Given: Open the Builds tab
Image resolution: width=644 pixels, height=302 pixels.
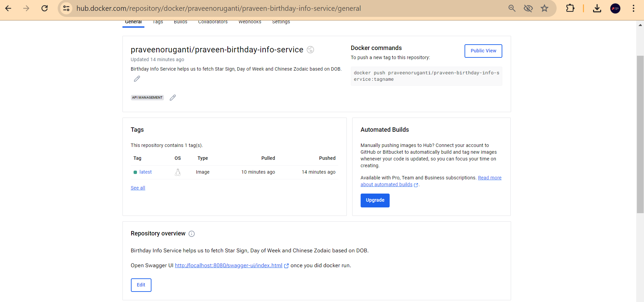Looking at the screenshot, I should point(180,22).
